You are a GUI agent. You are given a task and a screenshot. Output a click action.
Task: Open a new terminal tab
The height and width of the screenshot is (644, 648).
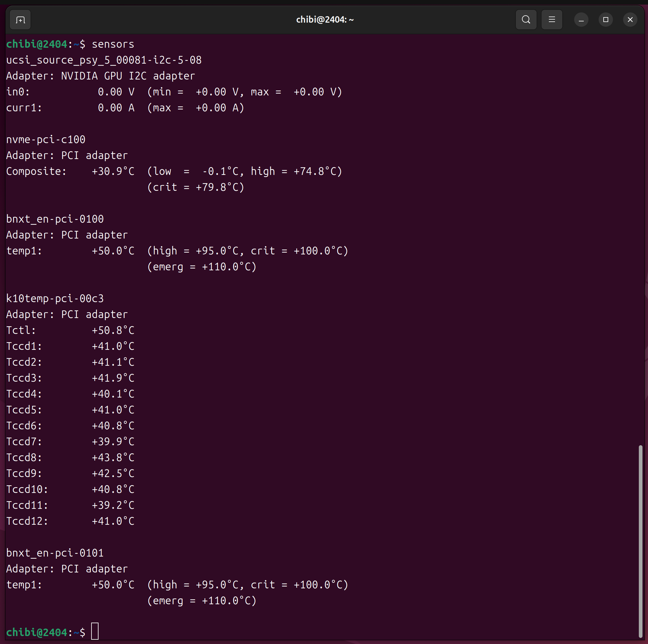[x=20, y=20]
